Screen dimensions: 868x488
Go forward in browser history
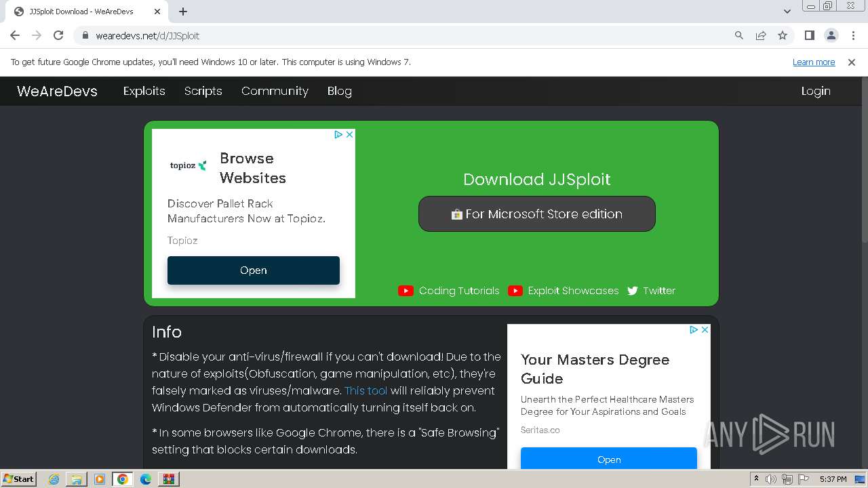pos(37,35)
